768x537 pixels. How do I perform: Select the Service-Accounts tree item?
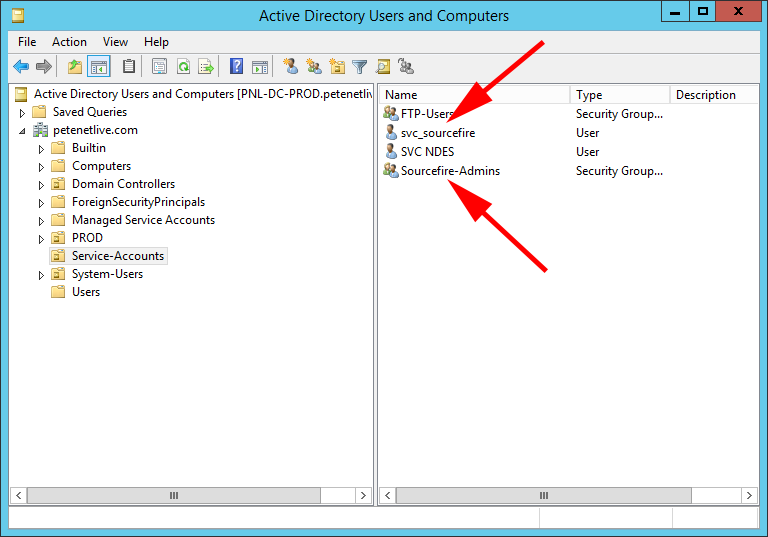pos(118,256)
